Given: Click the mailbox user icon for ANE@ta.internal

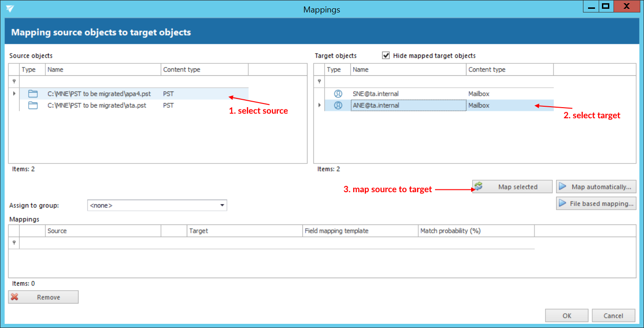Looking at the screenshot, I should 338,105.
